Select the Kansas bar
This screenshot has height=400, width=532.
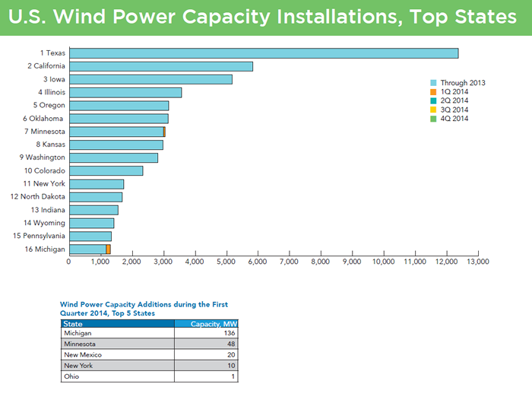116,144
